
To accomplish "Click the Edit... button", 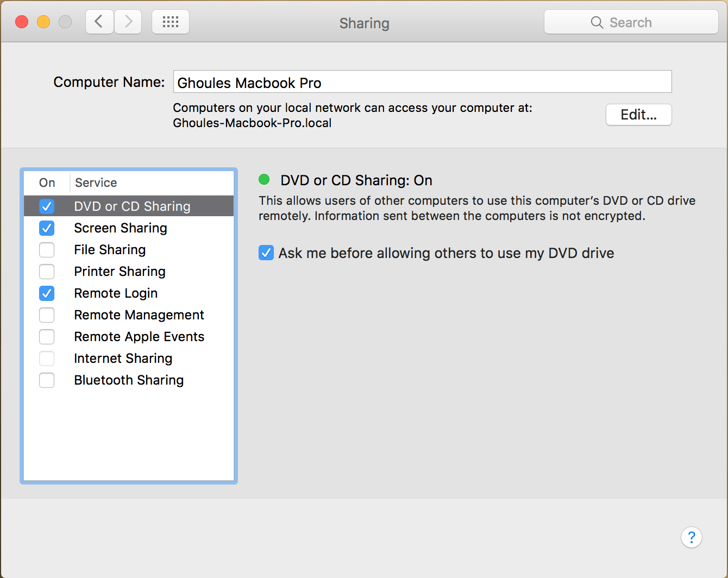I will (638, 115).
